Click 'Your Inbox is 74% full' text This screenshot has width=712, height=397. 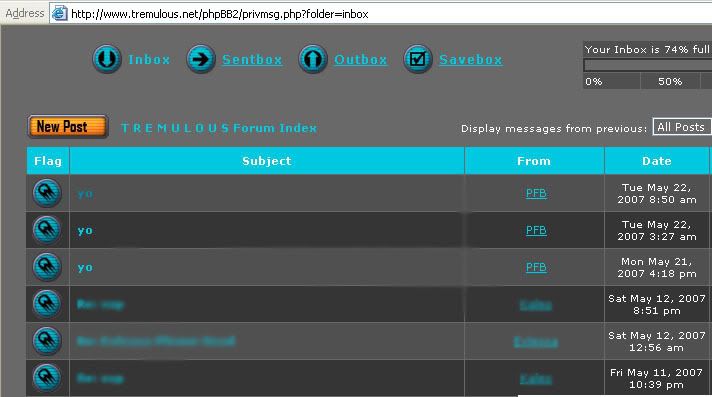coord(648,49)
